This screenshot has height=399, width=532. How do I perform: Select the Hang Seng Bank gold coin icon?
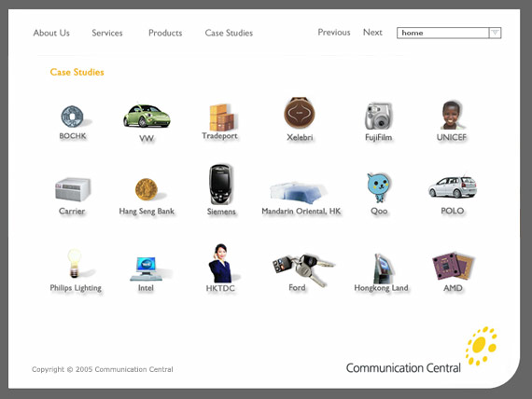point(147,189)
